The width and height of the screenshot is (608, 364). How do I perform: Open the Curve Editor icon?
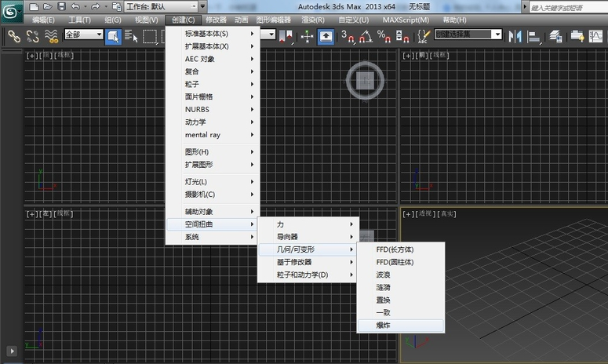[x=595, y=36]
